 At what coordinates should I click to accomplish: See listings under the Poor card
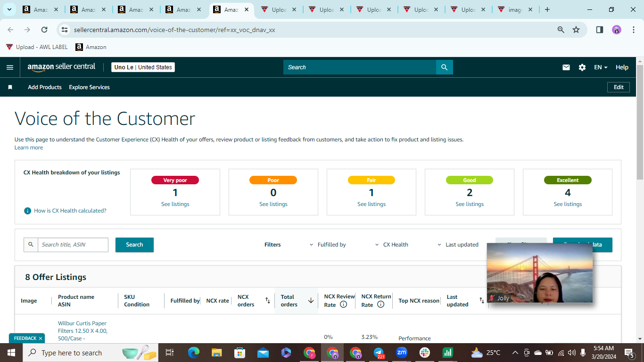pos(273,204)
